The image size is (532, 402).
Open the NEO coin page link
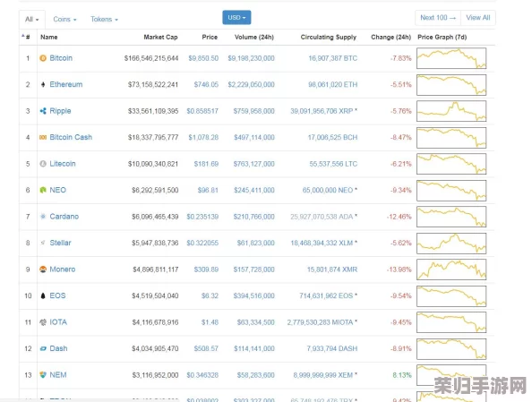click(58, 190)
